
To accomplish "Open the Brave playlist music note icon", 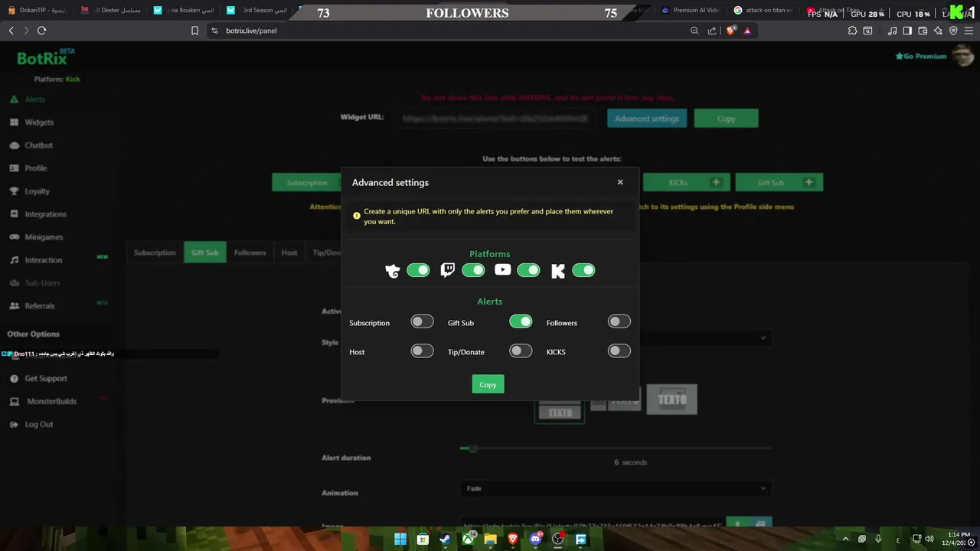I will click(x=892, y=31).
